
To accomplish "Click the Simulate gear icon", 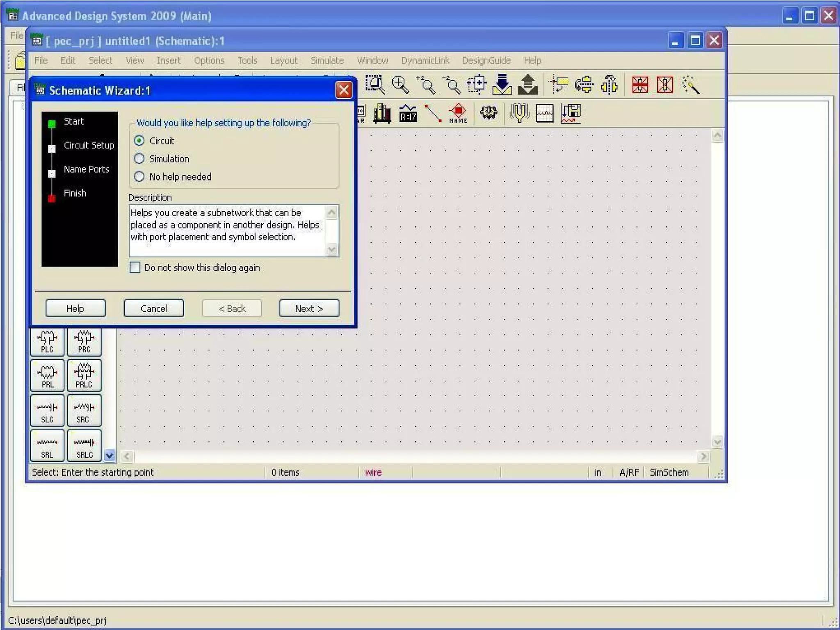I will pyautogui.click(x=488, y=112).
